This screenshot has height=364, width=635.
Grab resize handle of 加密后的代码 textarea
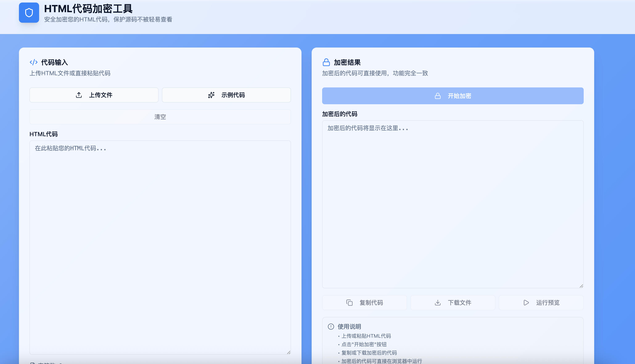[x=581, y=286]
